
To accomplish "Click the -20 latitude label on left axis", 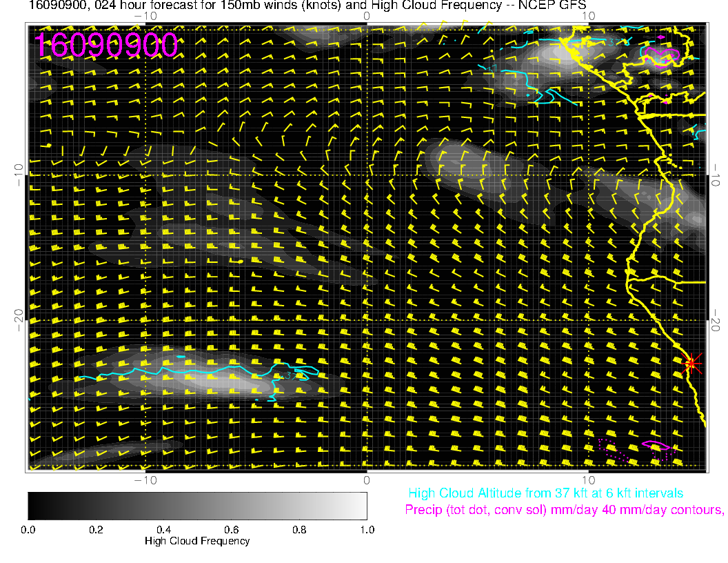I will 19,320.
